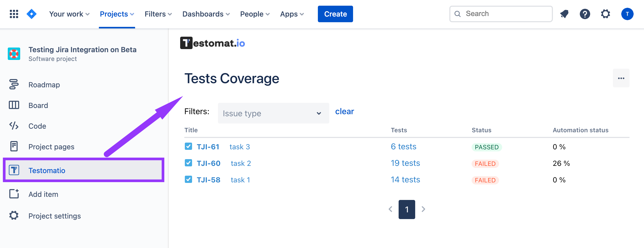
Task: Open Project settings in sidebar
Action: (54, 216)
